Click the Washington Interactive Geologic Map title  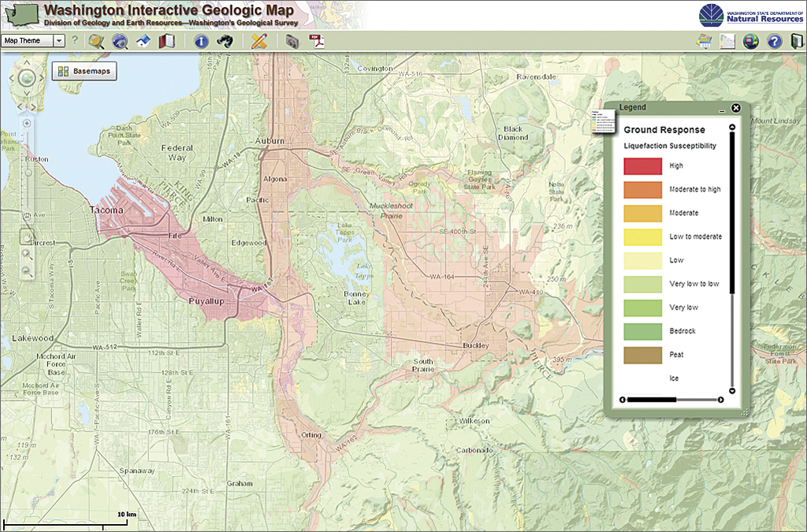click(169, 10)
